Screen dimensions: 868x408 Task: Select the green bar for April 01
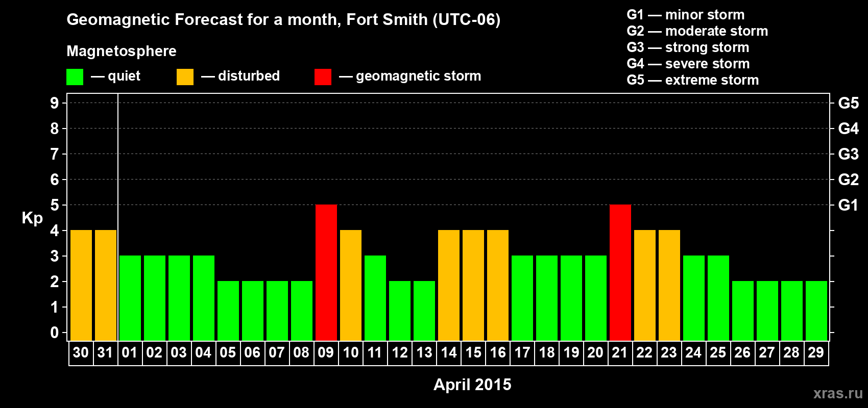(130, 298)
